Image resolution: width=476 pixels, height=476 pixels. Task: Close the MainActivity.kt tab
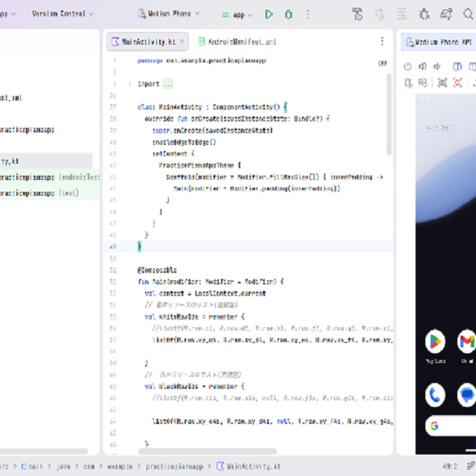coord(181,42)
